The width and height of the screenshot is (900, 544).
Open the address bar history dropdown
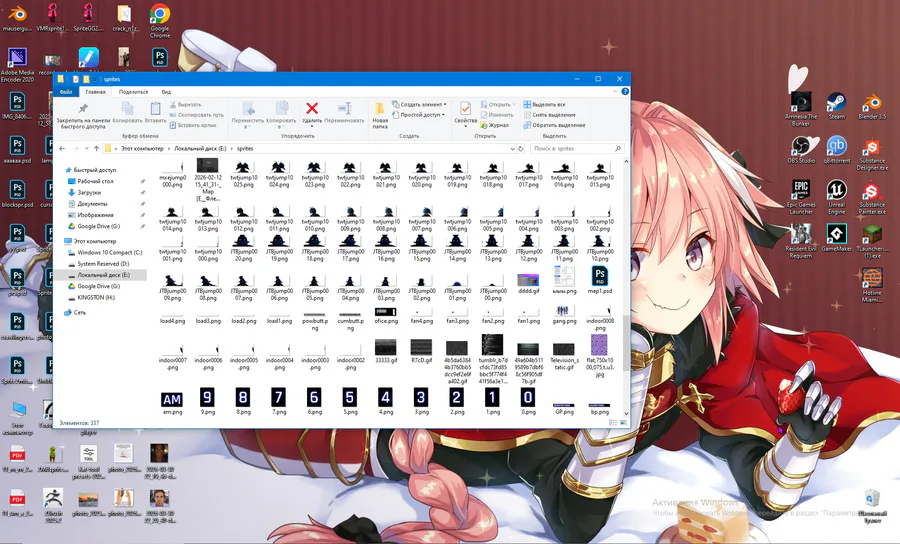coord(512,149)
